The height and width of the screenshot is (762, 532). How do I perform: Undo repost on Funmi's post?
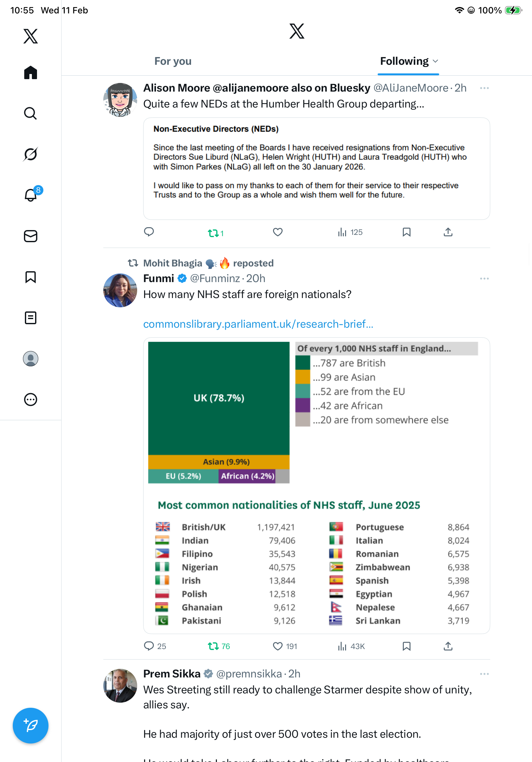(x=213, y=646)
